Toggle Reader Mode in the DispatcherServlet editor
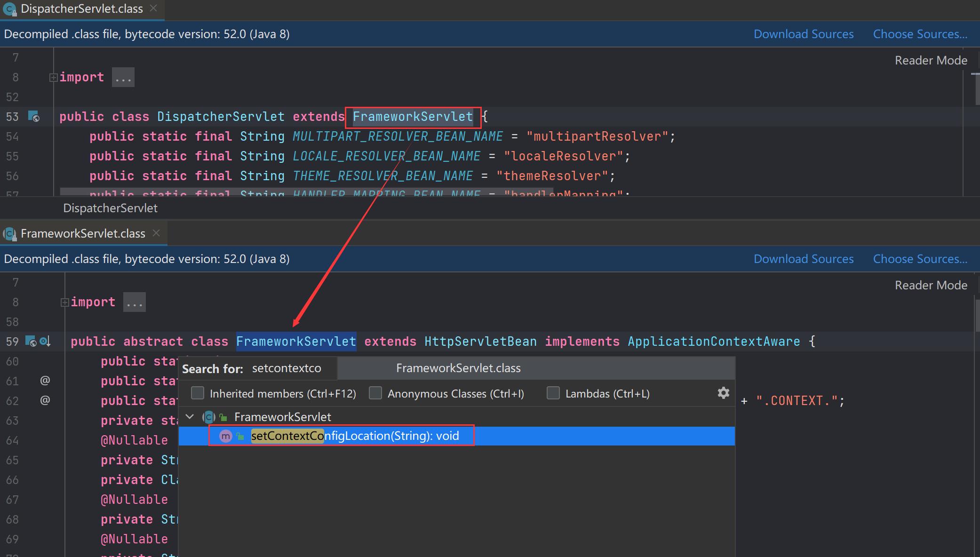The image size is (980, 557). click(x=931, y=60)
